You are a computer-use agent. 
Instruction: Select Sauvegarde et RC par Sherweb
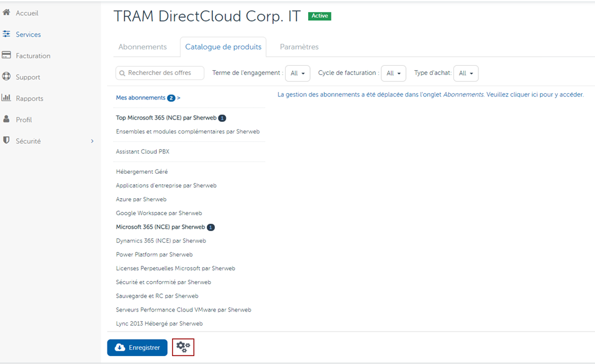coord(157,296)
